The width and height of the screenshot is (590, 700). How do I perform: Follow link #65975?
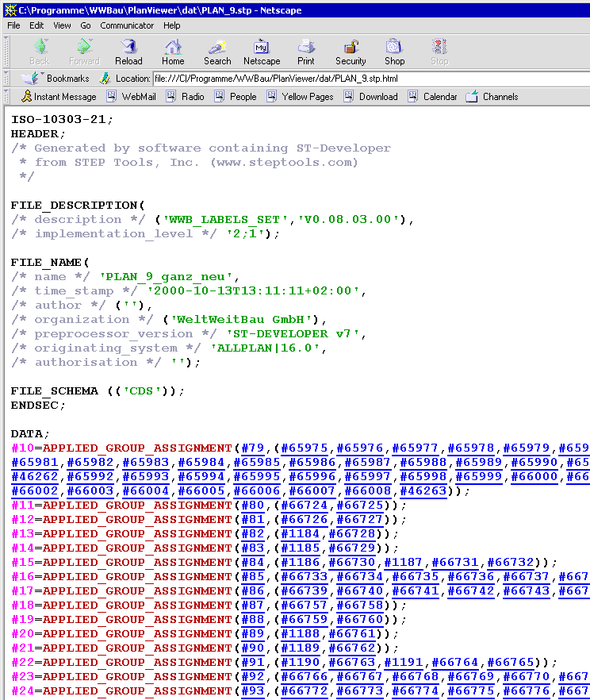(x=305, y=448)
